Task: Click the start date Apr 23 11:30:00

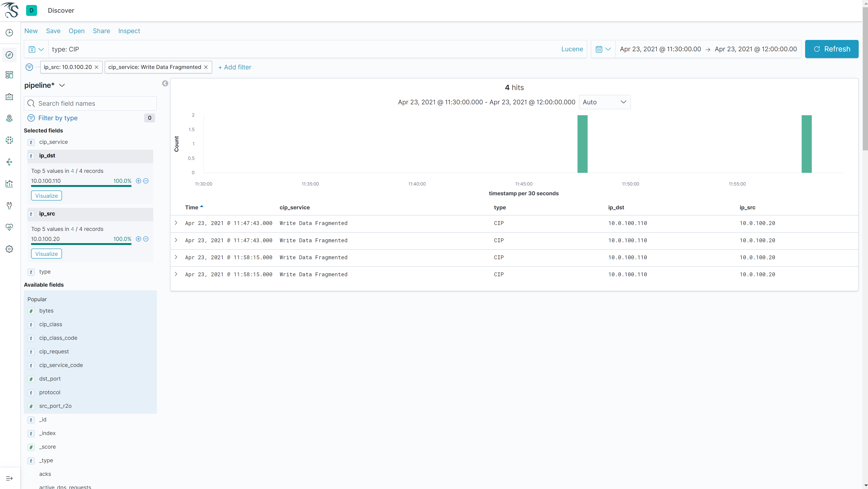Action: click(x=661, y=49)
